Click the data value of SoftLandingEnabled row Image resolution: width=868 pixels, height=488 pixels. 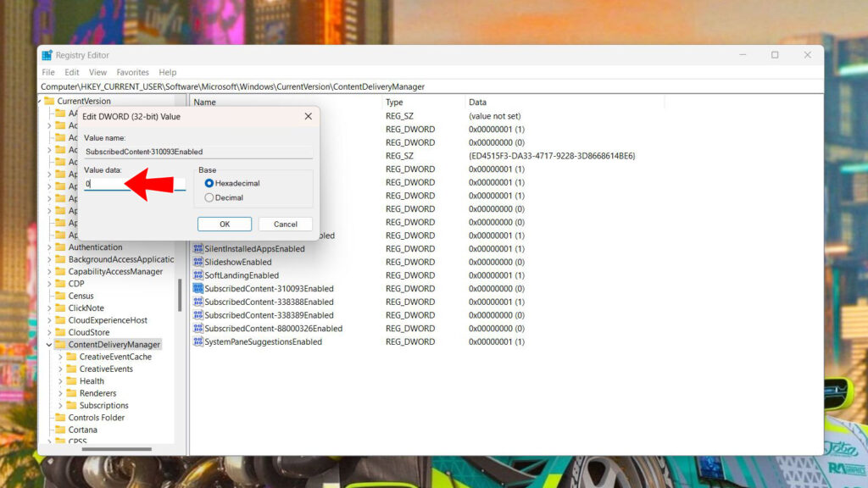497,275
